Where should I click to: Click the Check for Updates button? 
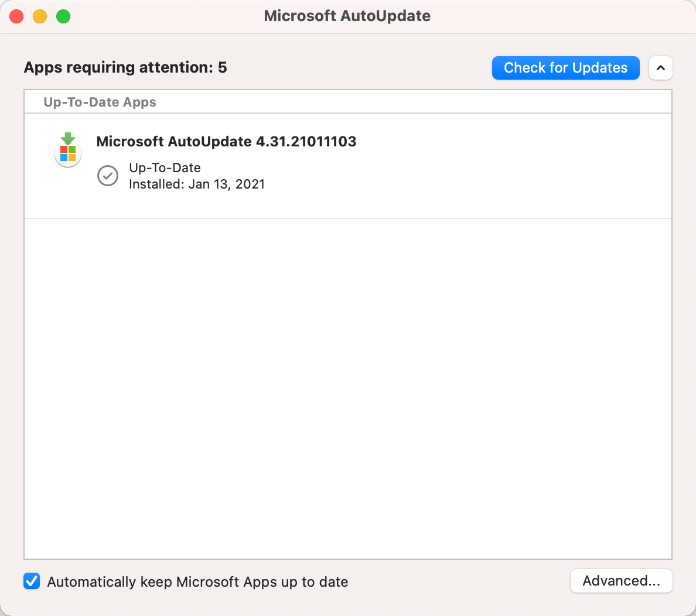pyautogui.click(x=565, y=68)
